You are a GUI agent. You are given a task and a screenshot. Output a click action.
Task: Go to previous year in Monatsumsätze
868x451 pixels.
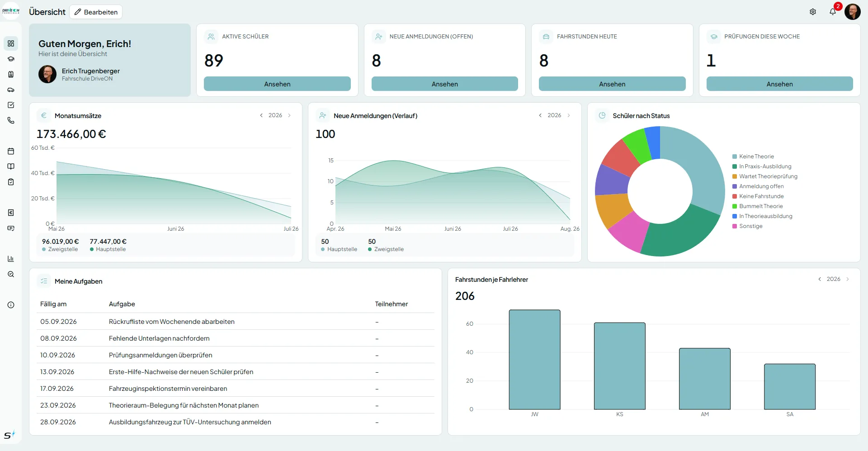pyautogui.click(x=261, y=115)
